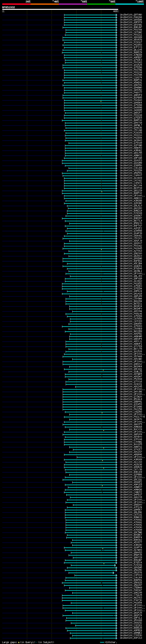
Task: Click the UniRef100_Q38M50 label
Action: (131, 165)
